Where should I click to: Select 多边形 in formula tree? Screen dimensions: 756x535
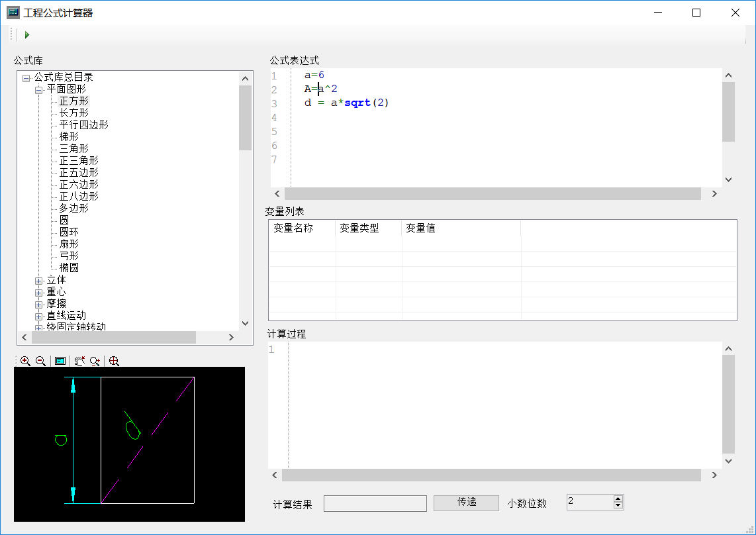pyautogui.click(x=73, y=208)
